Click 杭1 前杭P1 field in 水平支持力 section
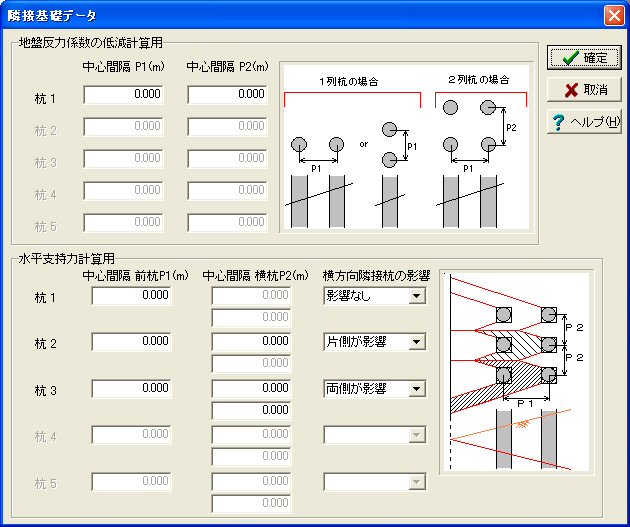This screenshot has height=527, width=630. [131, 296]
